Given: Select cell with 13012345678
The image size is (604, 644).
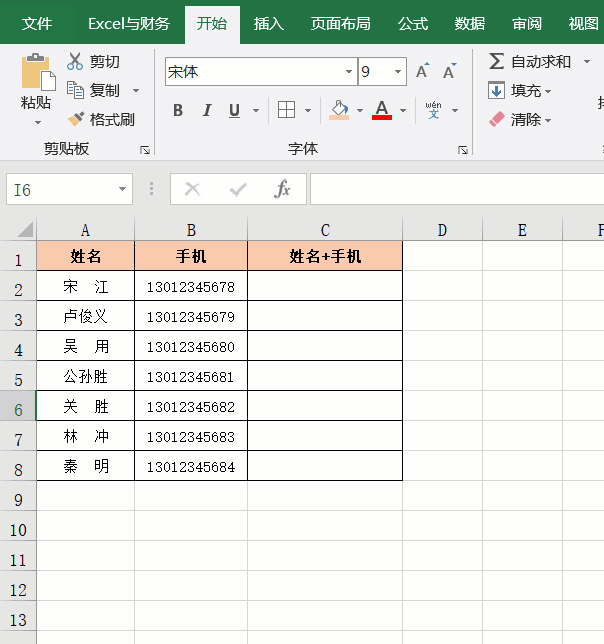Looking at the screenshot, I should coord(191,286).
